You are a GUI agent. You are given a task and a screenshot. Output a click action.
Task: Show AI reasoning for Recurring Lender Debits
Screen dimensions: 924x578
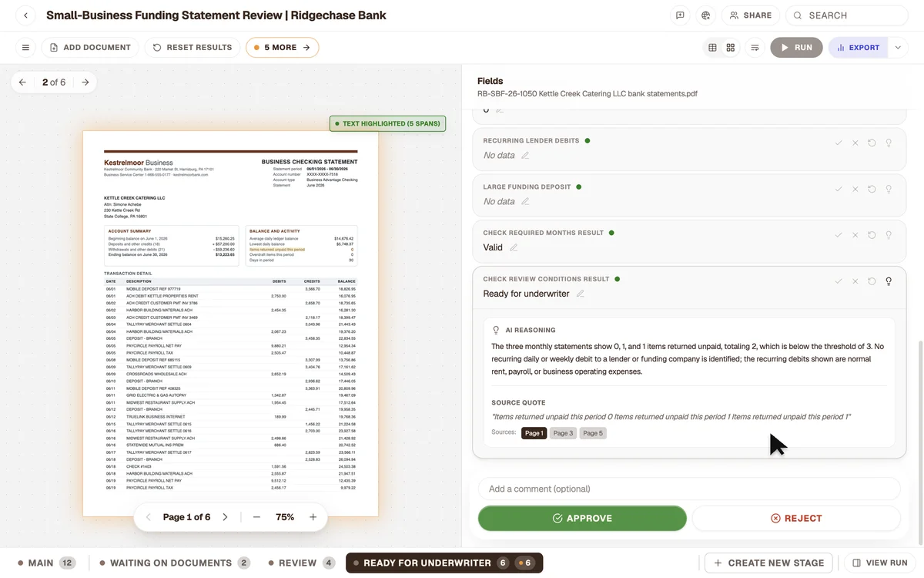pos(889,143)
